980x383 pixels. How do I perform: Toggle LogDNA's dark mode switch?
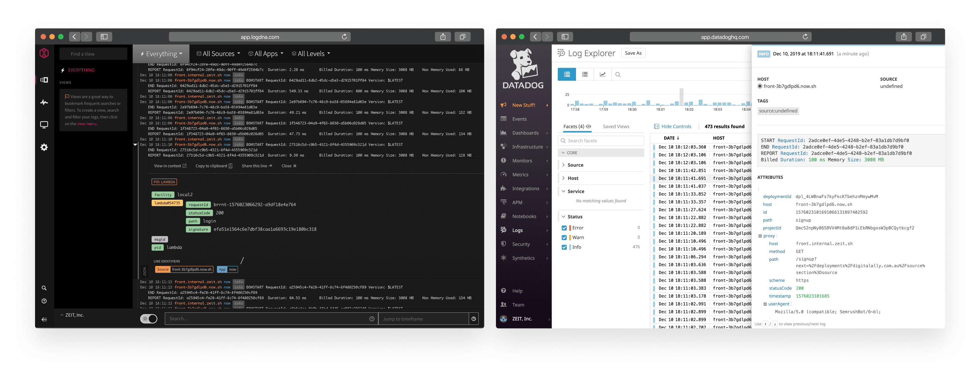point(149,319)
